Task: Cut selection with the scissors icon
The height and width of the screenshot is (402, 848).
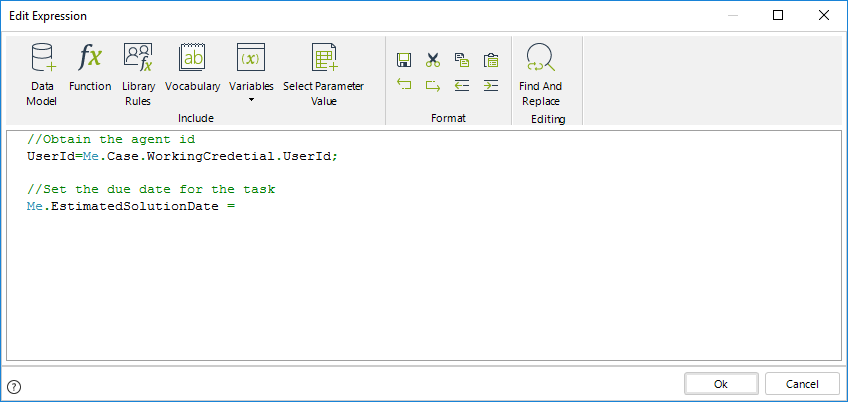Action: (433, 60)
